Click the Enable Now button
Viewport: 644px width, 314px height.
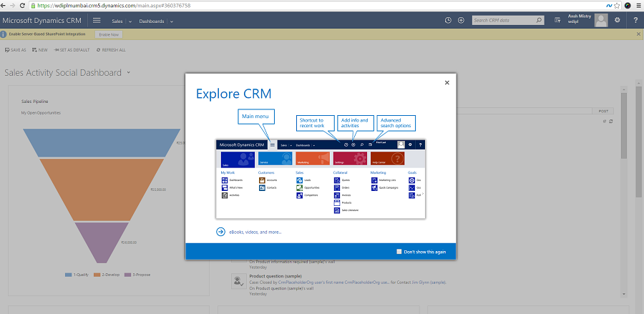109,34
